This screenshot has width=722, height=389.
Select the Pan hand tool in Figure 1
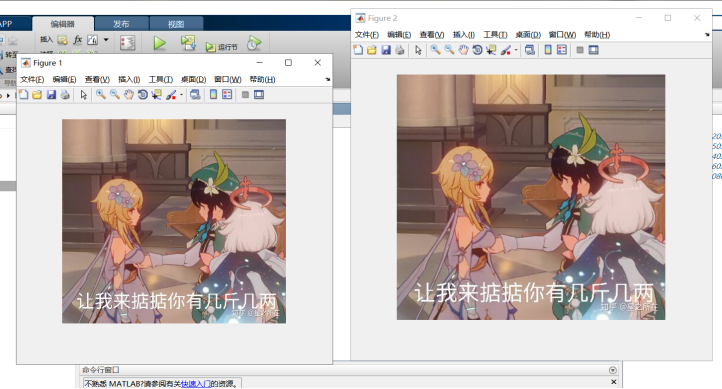pyautogui.click(x=128, y=95)
